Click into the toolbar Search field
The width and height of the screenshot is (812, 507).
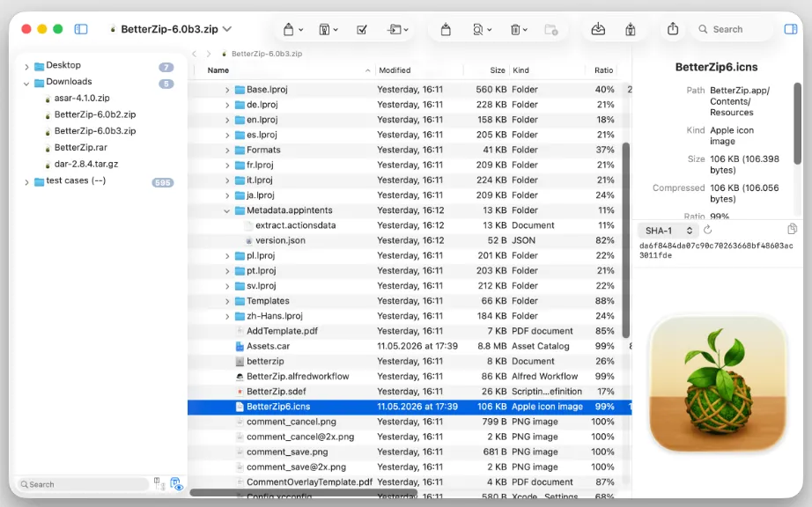(x=734, y=30)
